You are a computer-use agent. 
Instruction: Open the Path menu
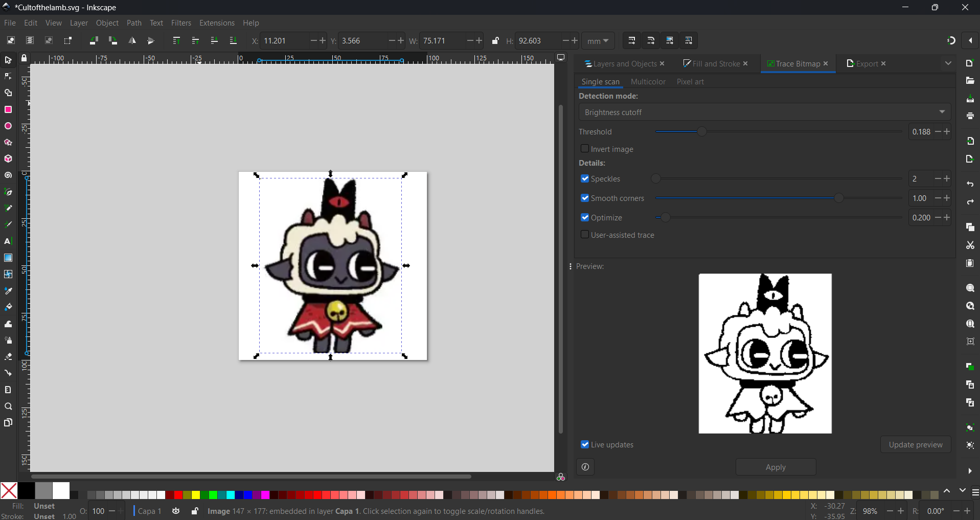134,23
